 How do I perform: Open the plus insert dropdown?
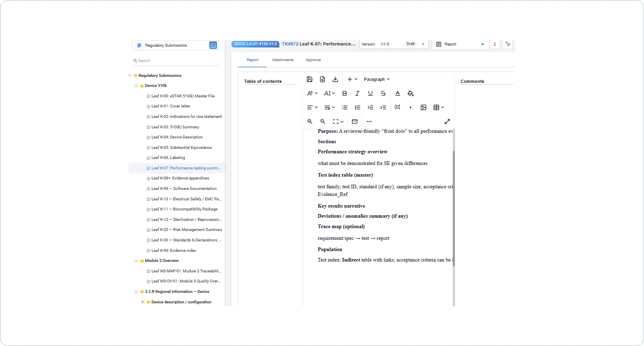352,79
